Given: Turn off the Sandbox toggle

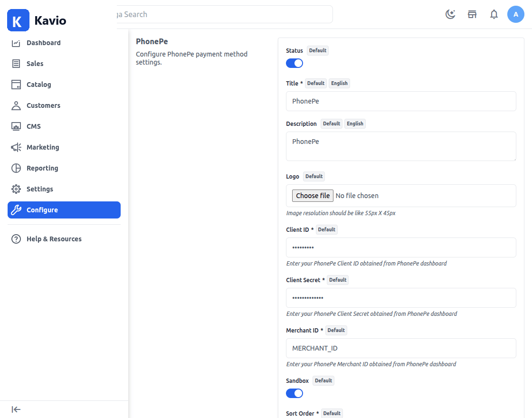Looking at the screenshot, I should [294, 394].
